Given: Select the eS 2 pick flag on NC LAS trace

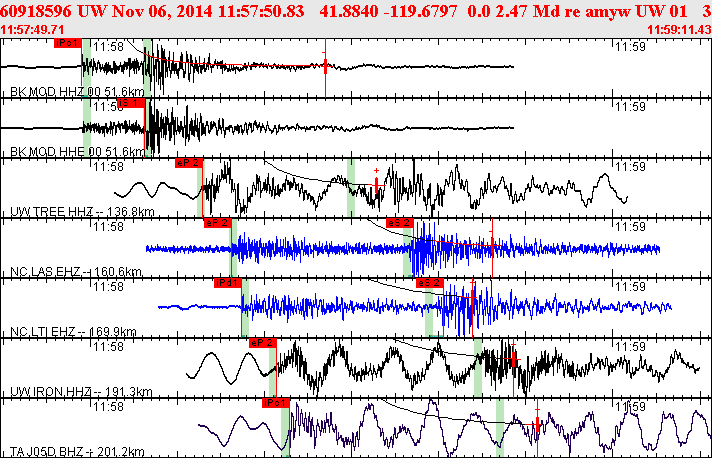Looking at the screenshot, I should [400, 223].
